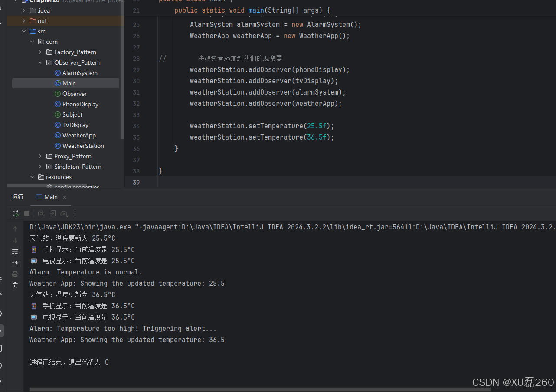The image size is (556, 392).
Task: Open the run toolbar more-options menu
Action: point(75,213)
